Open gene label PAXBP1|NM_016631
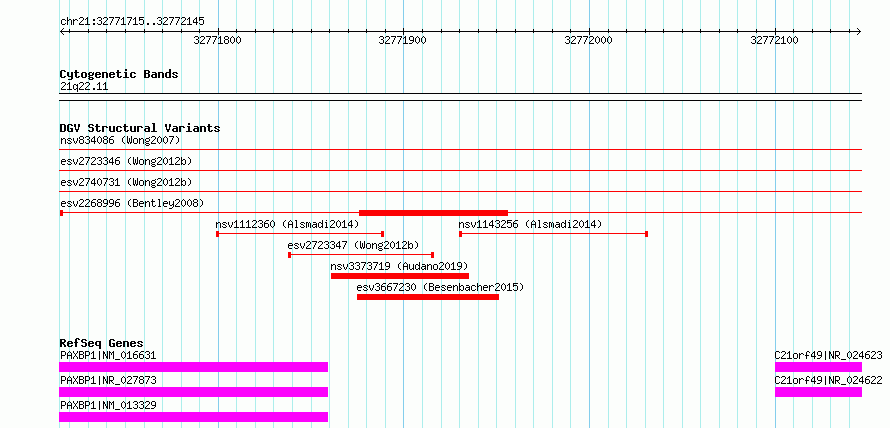890x428 pixels. (x=108, y=356)
